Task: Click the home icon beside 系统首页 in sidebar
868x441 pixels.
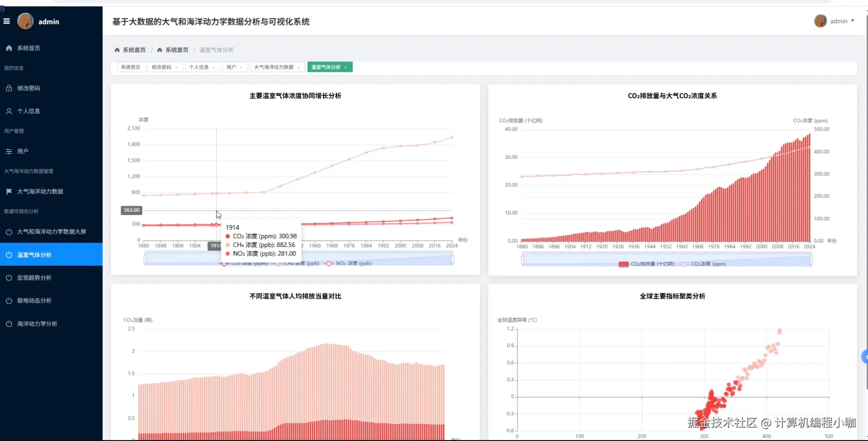Action: (x=9, y=48)
